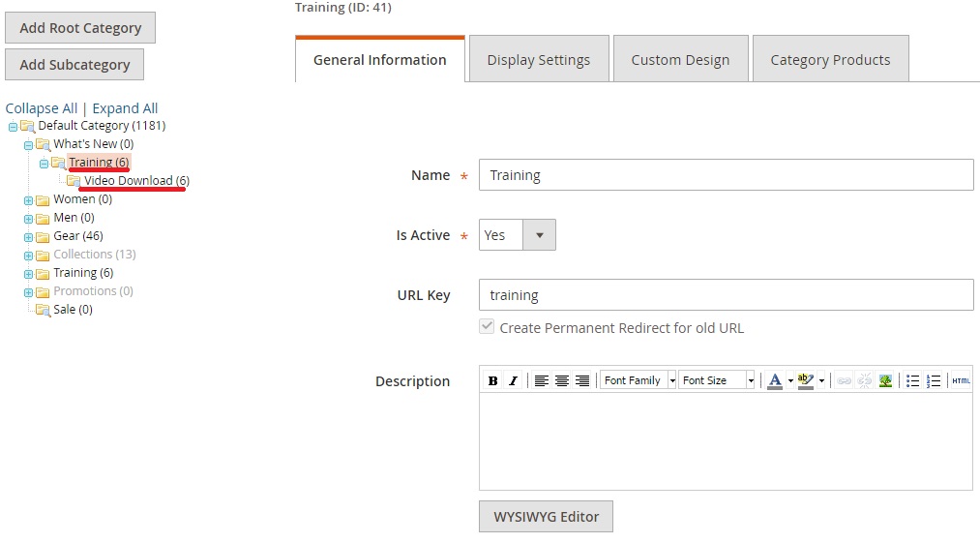Switch to the Display Settings tab
Image resolution: width=980 pixels, height=543 pixels.
coord(538,60)
